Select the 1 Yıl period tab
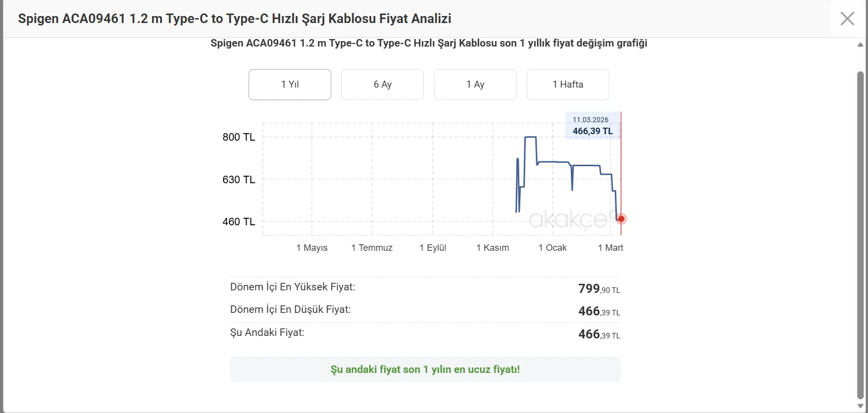 [x=290, y=85]
